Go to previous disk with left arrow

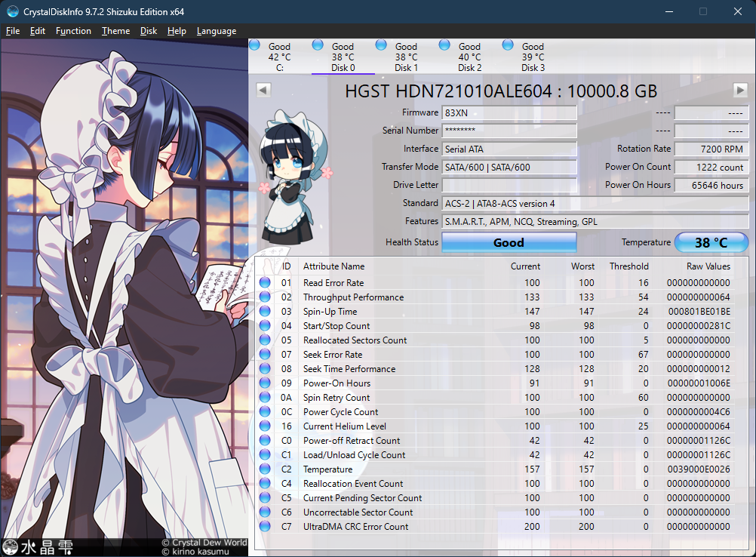[263, 90]
